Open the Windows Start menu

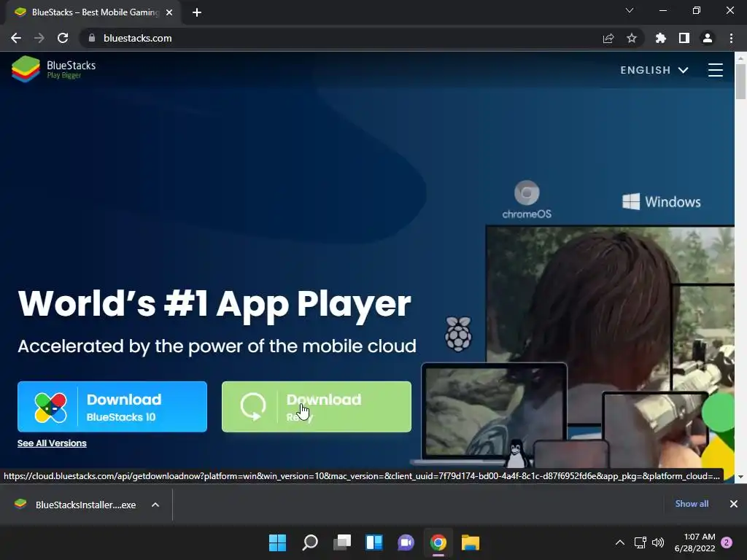pos(278,542)
